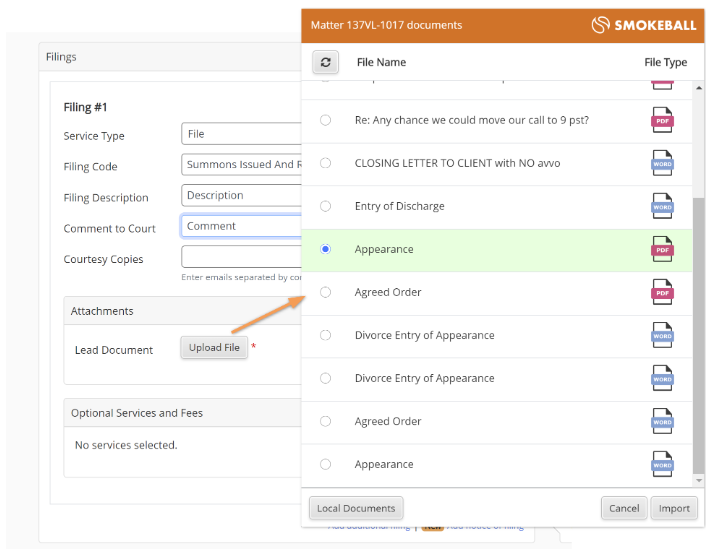Click Word icon of last Appearance row
Image resolution: width=716 pixels, height=553 pixels.
[662, 464]
